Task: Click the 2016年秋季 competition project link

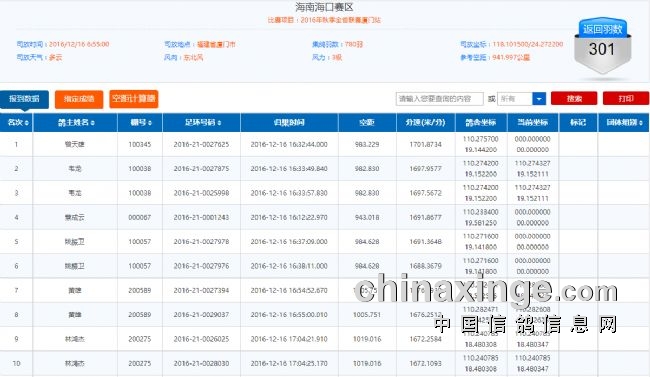Action: pos(340,20)
